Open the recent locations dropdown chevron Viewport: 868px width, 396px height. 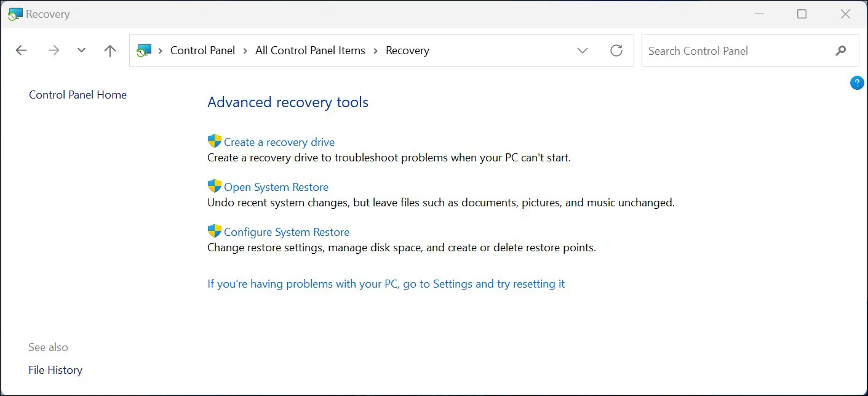pos(81,50)
